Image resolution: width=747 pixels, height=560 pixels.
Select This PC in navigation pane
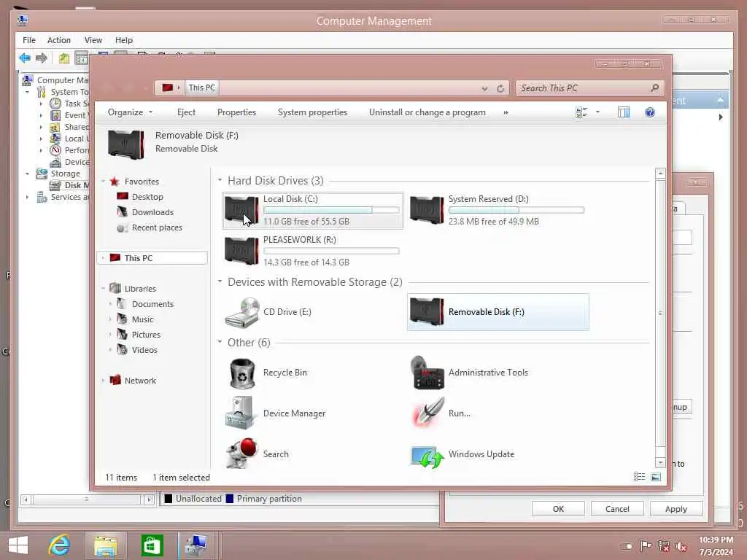pyautogui.click(x=152, y=257)
